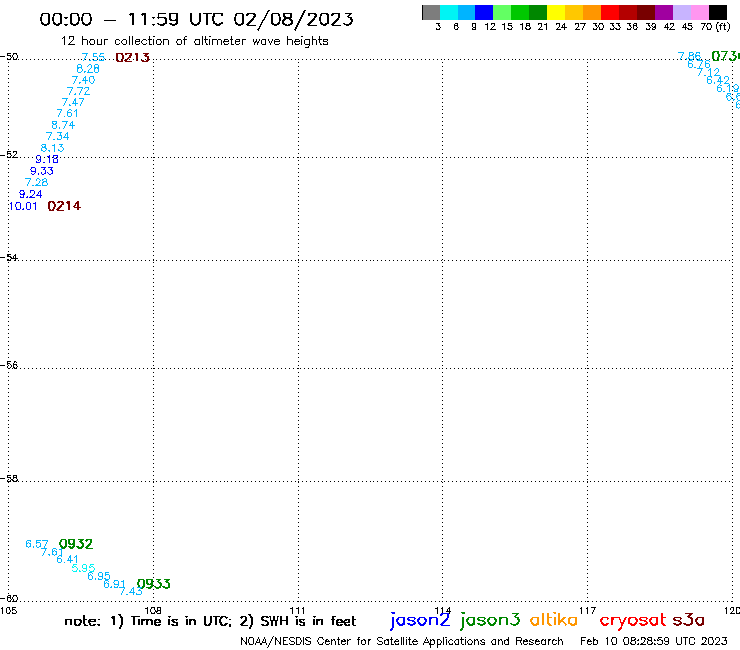The image size is (740, 650).
Task: Click the -56 latitude axis label
Action: [9, 365]
